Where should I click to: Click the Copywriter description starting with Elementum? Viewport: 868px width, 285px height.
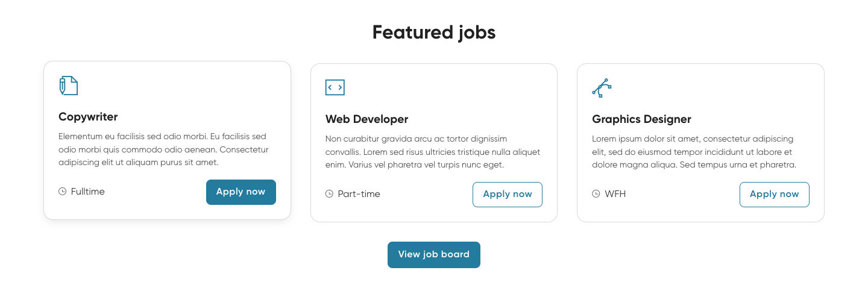click(x=163, y=149)
